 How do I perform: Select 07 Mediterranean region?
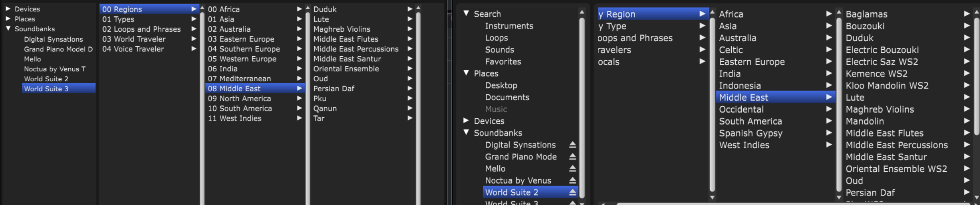coord(239,79)
